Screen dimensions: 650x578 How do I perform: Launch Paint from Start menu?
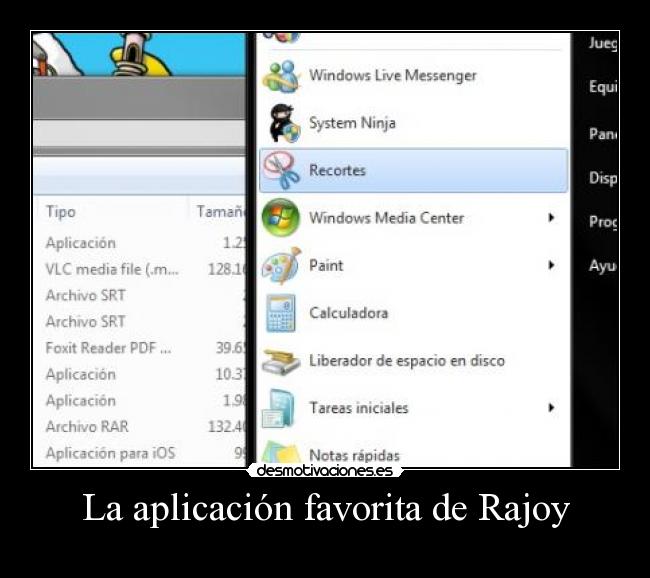413,265
